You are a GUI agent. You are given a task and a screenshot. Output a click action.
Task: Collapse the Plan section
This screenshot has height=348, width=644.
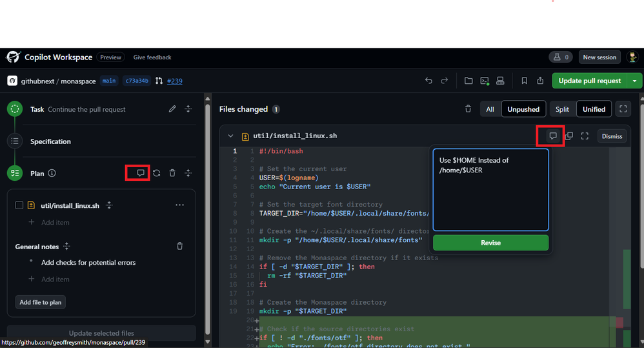188,173
